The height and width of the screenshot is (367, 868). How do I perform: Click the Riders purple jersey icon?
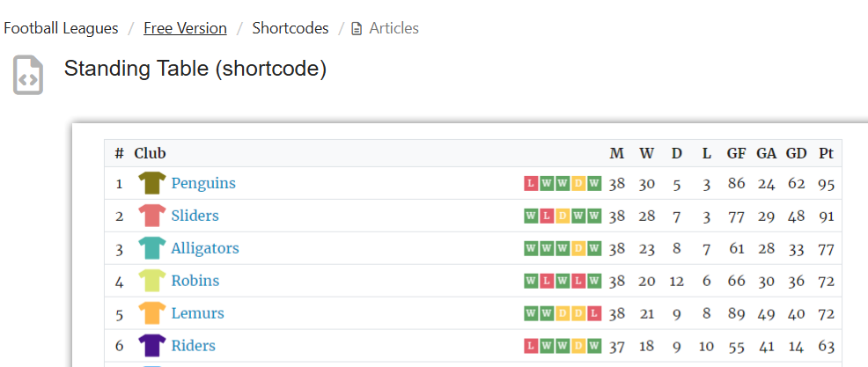pos(151,345)
